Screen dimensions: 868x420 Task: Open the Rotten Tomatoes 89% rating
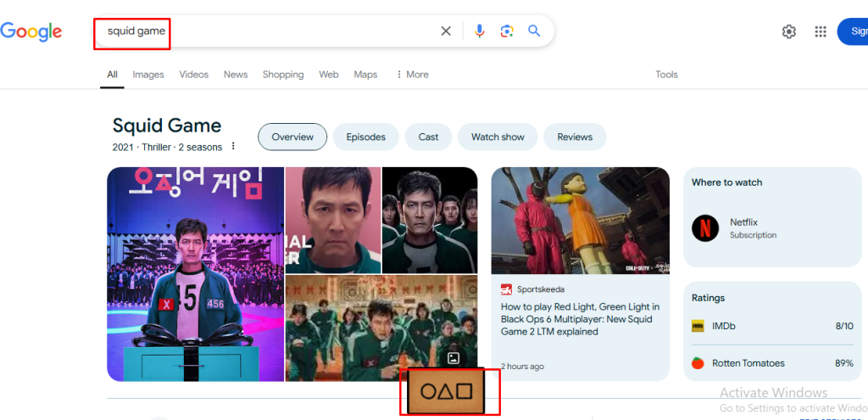pos(772,363)
